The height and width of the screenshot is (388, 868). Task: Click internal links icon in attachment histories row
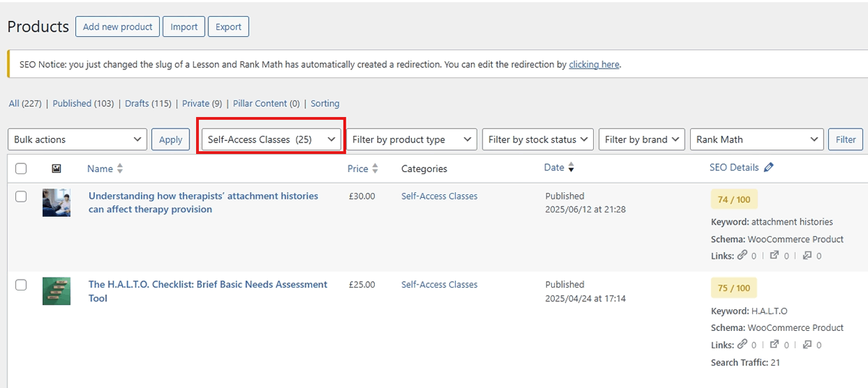tap(741, 255)
